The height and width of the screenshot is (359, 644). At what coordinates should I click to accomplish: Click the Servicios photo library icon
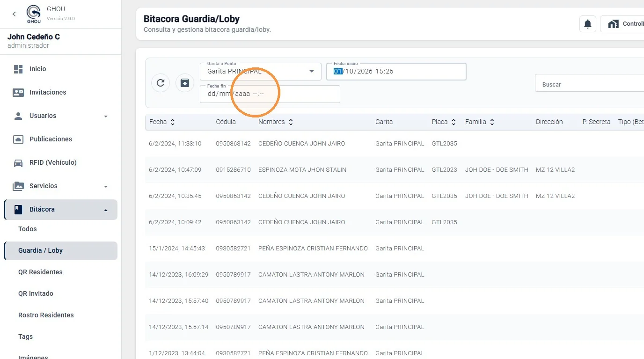click(18, 186)
